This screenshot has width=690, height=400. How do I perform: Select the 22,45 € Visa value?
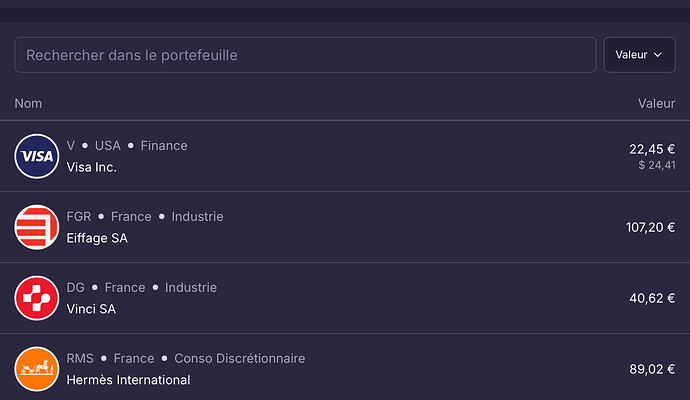(x=652, y=149)
